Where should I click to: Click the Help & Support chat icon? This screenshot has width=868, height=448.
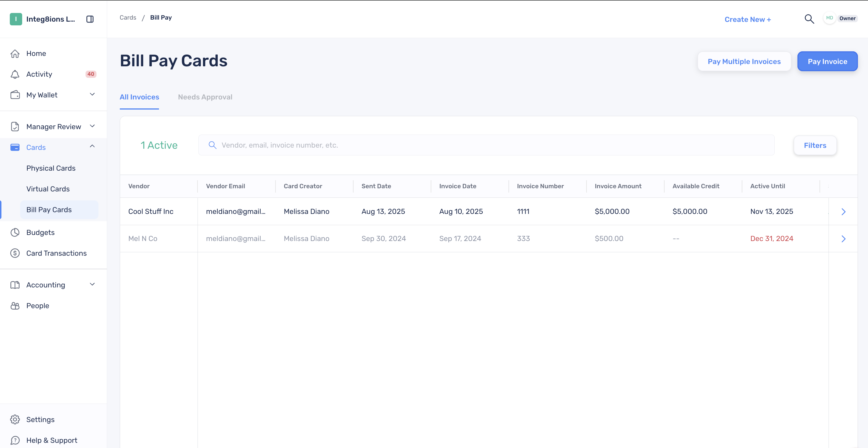coord(15,440)
